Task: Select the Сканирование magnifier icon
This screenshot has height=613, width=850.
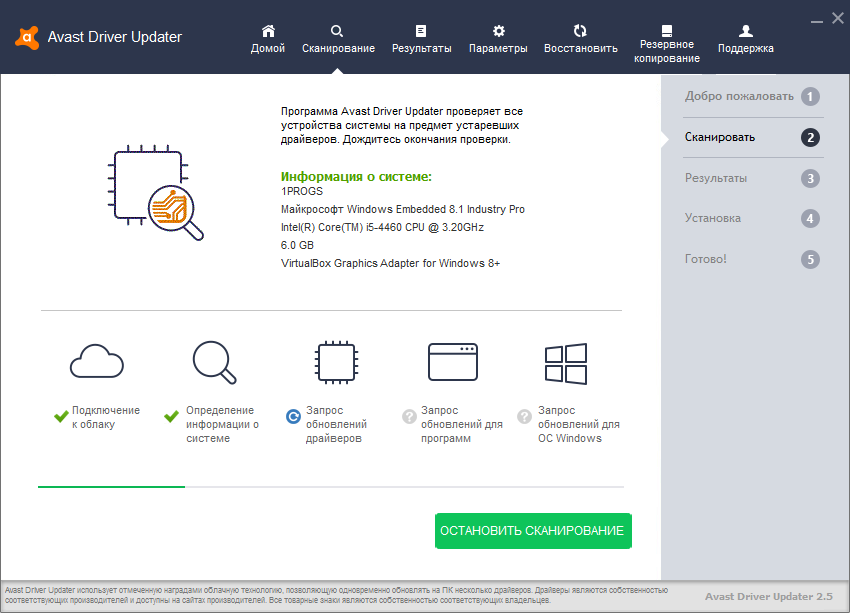Action: pyautogui.click(x=337, y=31)
